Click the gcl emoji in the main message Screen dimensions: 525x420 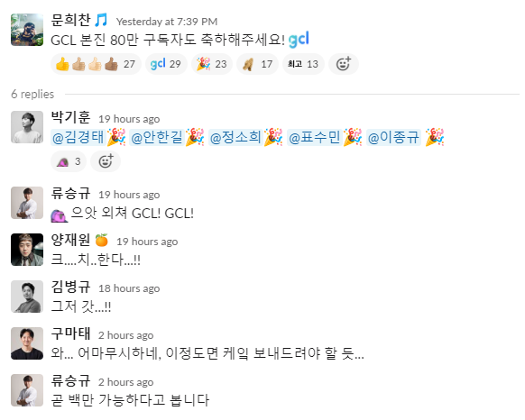[x=299, y=40]
